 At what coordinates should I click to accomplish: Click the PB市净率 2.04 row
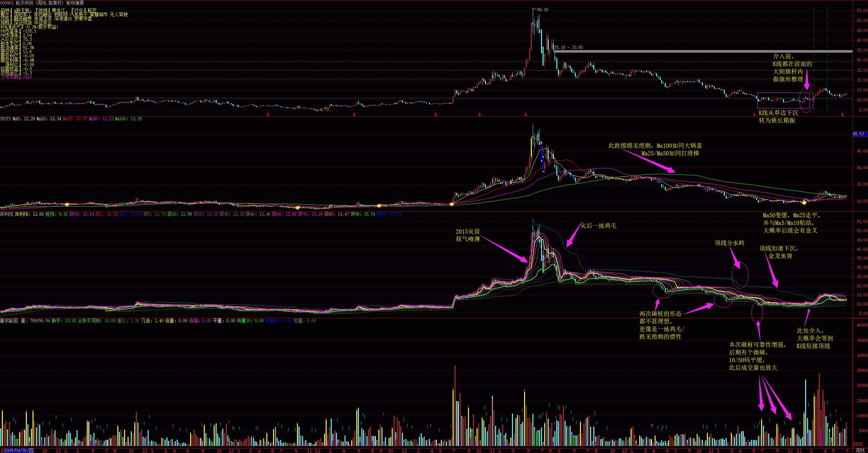click(16, 35)
